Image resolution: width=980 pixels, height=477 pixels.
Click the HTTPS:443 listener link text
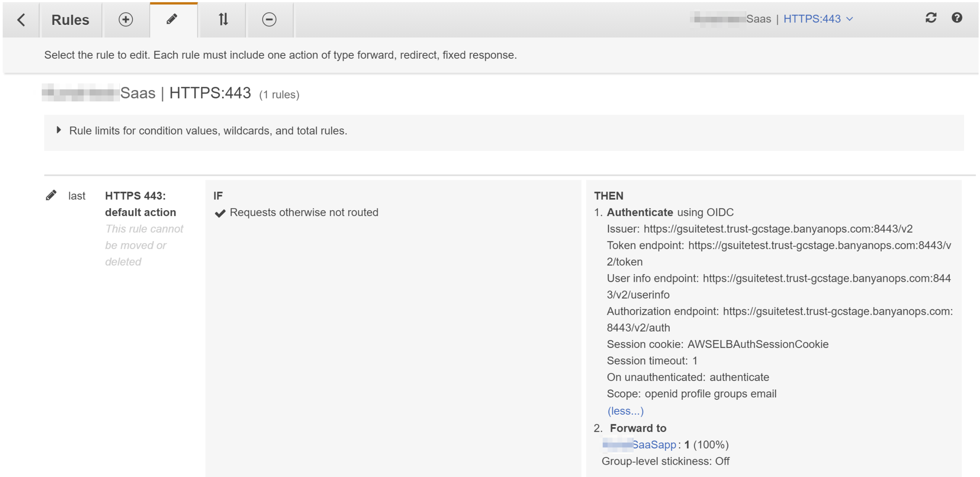pyautogui.click(x=812, y=19)
